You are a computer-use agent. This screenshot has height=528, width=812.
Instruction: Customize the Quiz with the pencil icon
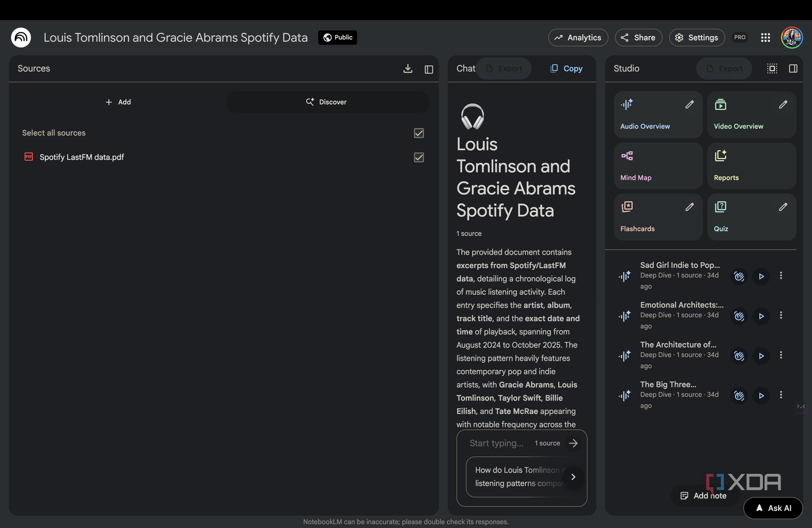782,207
